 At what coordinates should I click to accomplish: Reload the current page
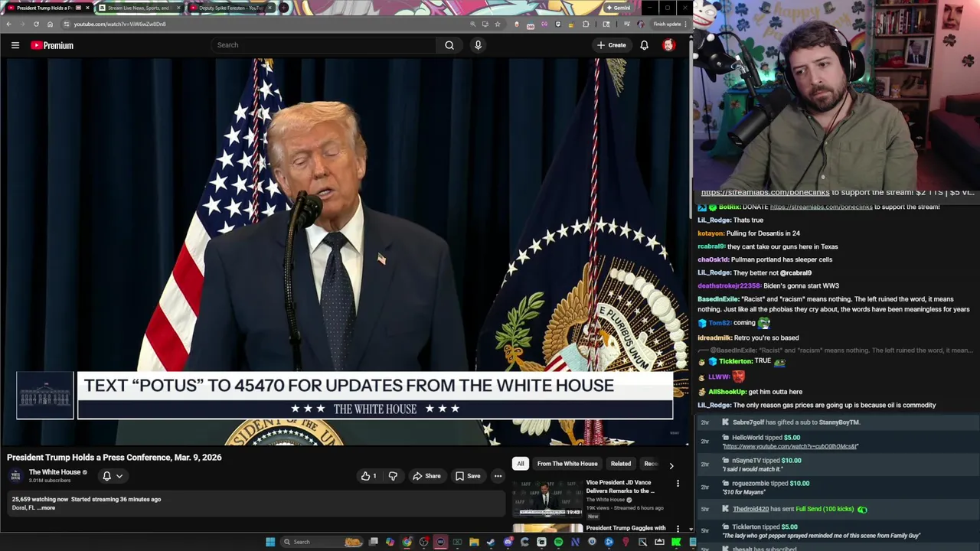pyautogui.click(x=36, y=24)
